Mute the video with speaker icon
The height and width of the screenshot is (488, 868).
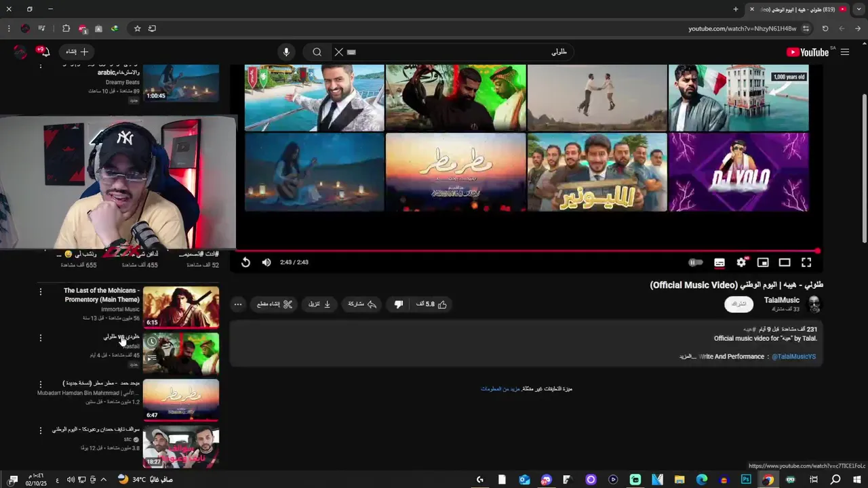coord(267,262)
